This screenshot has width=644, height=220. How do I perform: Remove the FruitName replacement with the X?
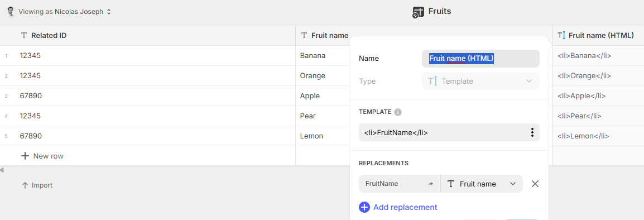535,184
